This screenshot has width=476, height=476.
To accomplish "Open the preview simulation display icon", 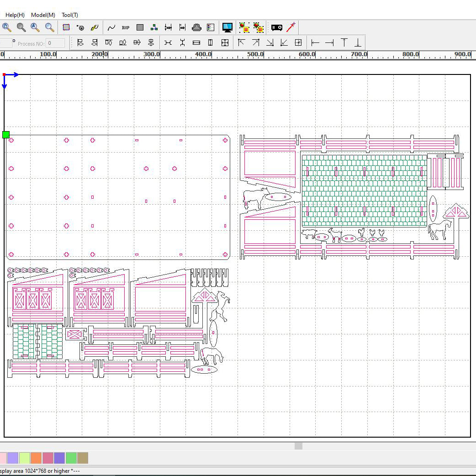I will tap(227, 27).
